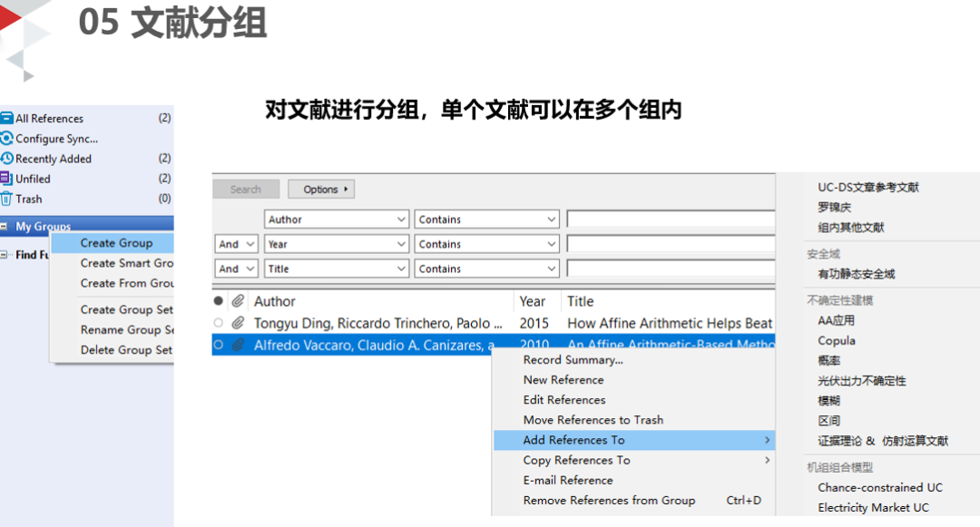Open the Contains dropdown in the Year row
This screenshot has width=980, height=527.
click(486, 244)
